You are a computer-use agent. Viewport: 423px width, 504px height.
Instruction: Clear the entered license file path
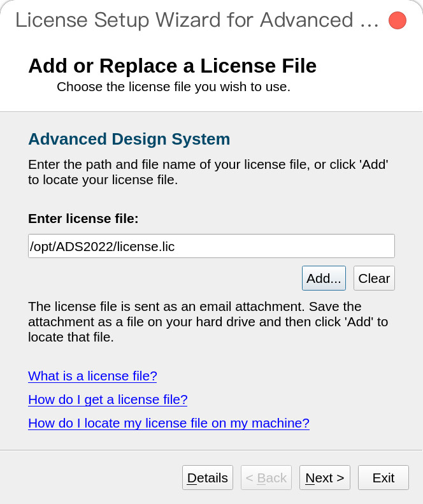(x=374, y=278)
